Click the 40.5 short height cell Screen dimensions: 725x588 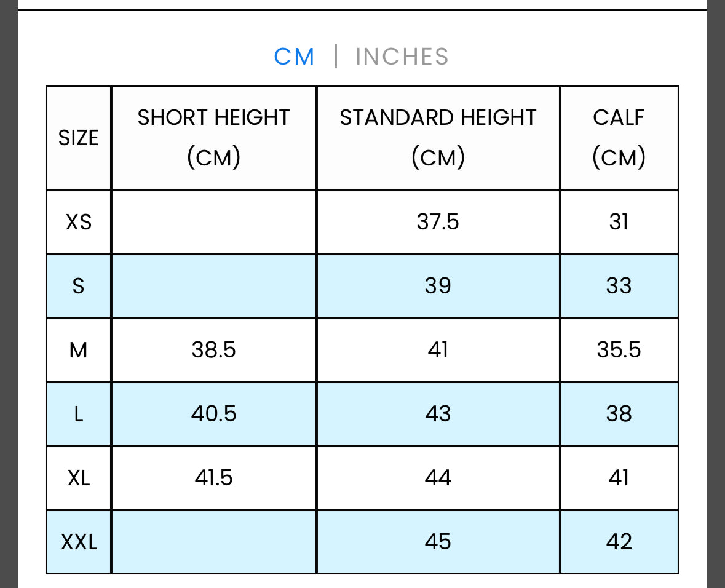(x=213, y=414)
